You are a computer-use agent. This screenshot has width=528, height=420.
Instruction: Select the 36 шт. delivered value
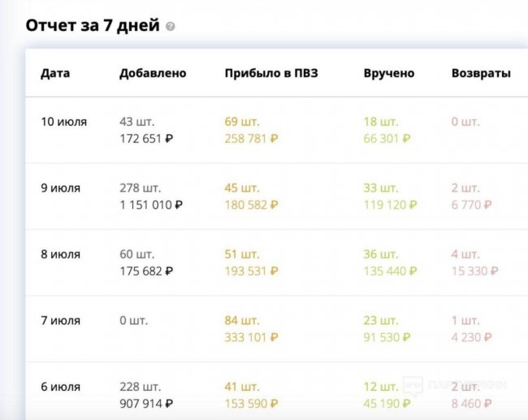click(x=381, y=254)
